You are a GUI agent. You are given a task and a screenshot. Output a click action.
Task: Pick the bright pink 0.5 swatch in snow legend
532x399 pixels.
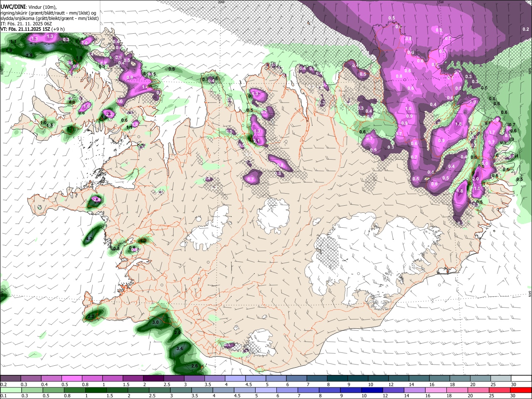click(71, 379)
